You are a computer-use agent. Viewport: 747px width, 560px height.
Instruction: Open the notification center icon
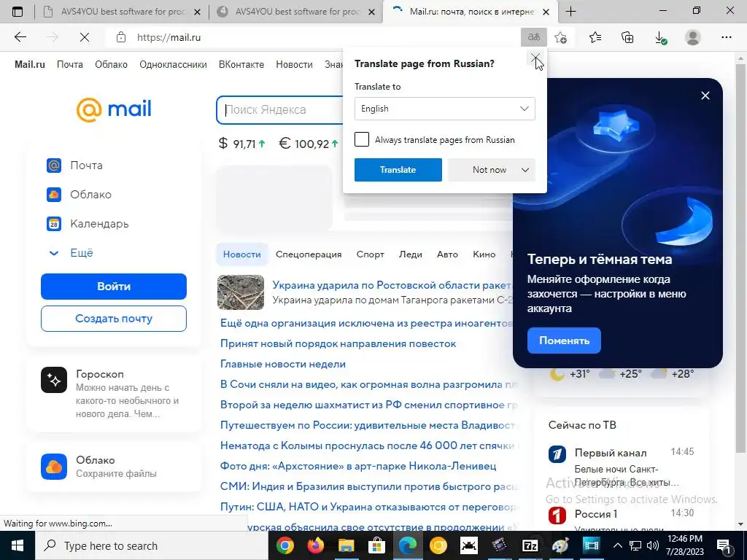click(x=724, y=545)
